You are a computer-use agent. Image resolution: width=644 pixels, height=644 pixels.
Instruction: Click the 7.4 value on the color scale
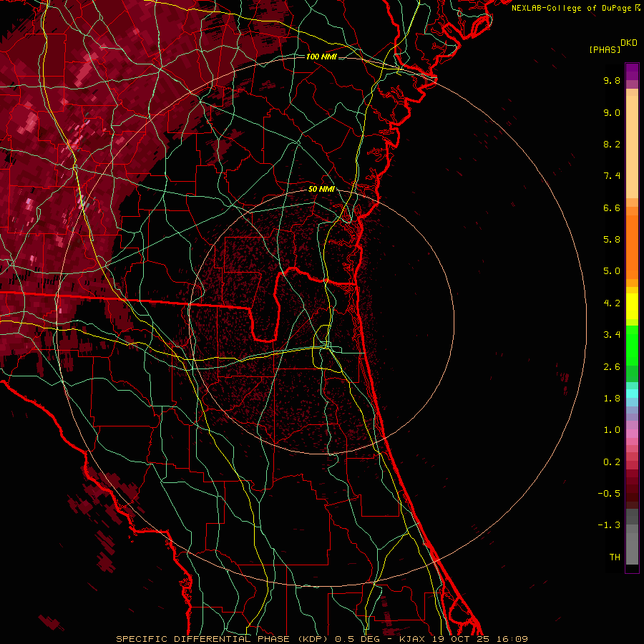(612, 176)
